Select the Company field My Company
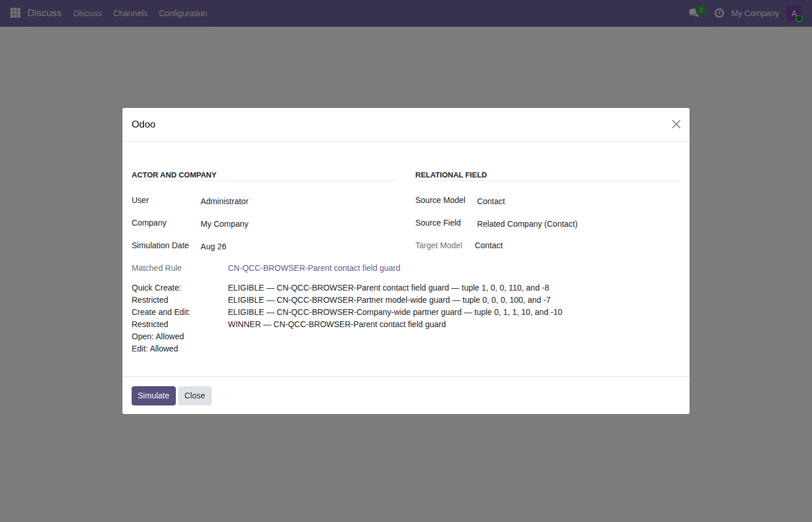Screen dimensions: 812x522 click(298, 224)
